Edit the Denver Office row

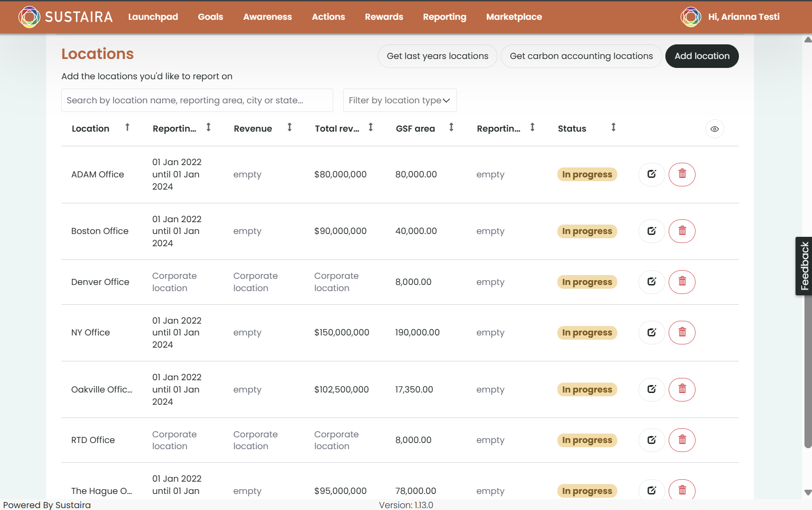point(652,282)
